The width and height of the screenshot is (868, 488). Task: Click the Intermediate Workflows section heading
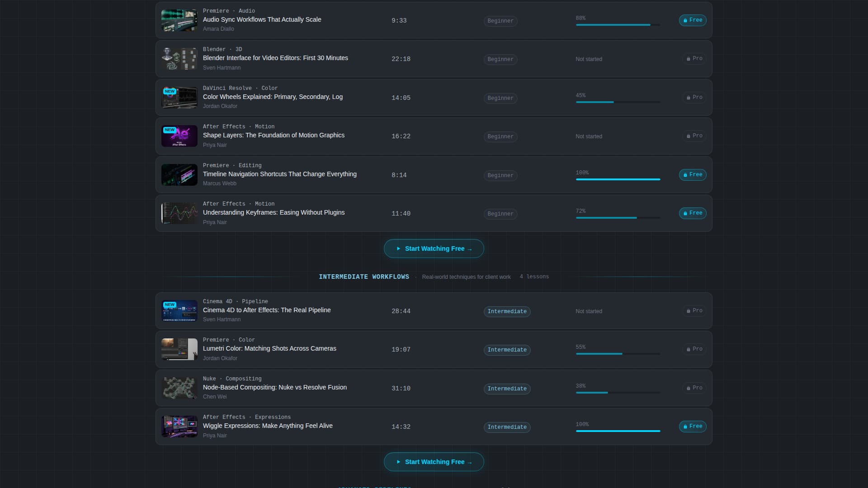364,277
